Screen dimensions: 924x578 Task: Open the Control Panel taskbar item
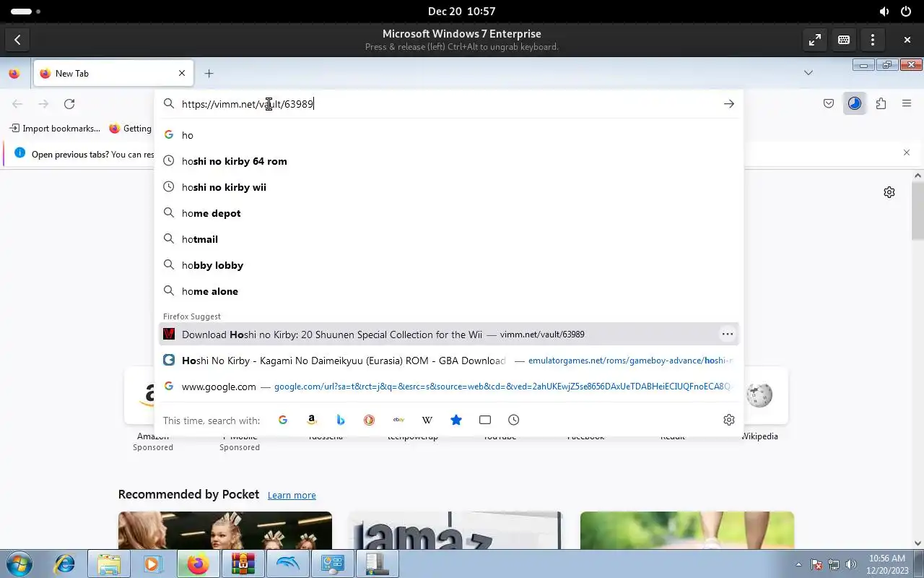pos(332,564)
